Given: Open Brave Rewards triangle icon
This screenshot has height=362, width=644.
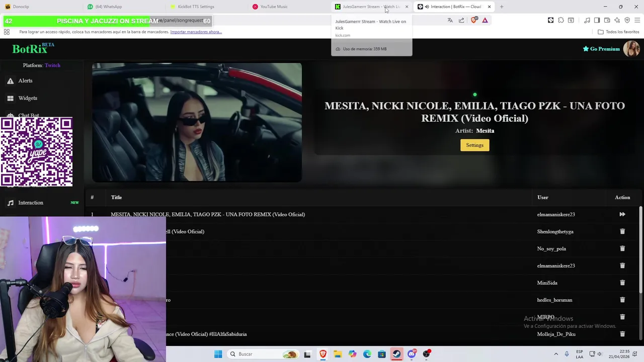Looking at the screenshot, I should coord(485,20).
